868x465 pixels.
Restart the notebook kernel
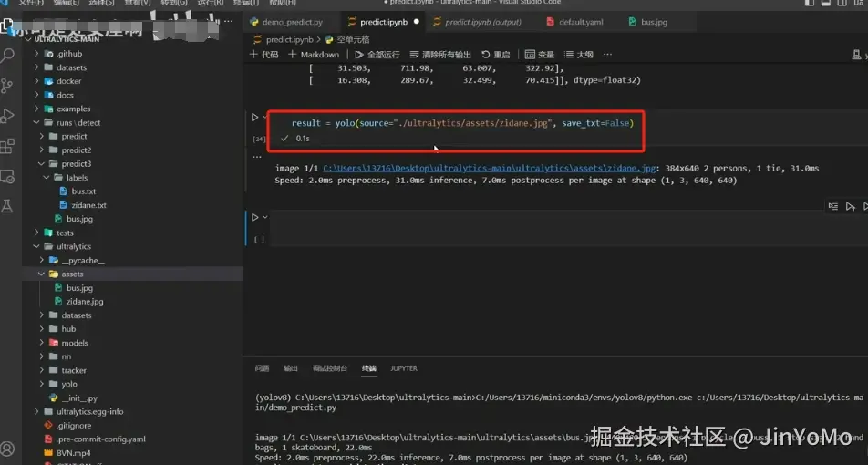point(495,55)
